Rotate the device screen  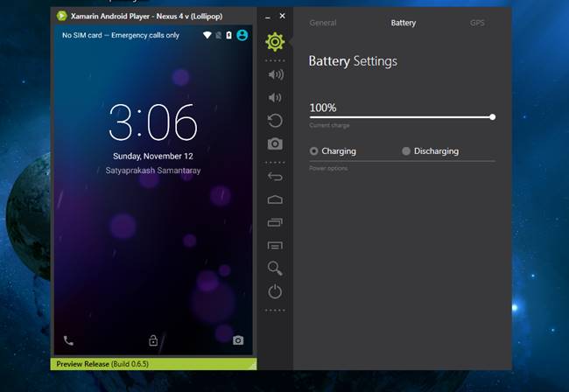click(275, 121)
